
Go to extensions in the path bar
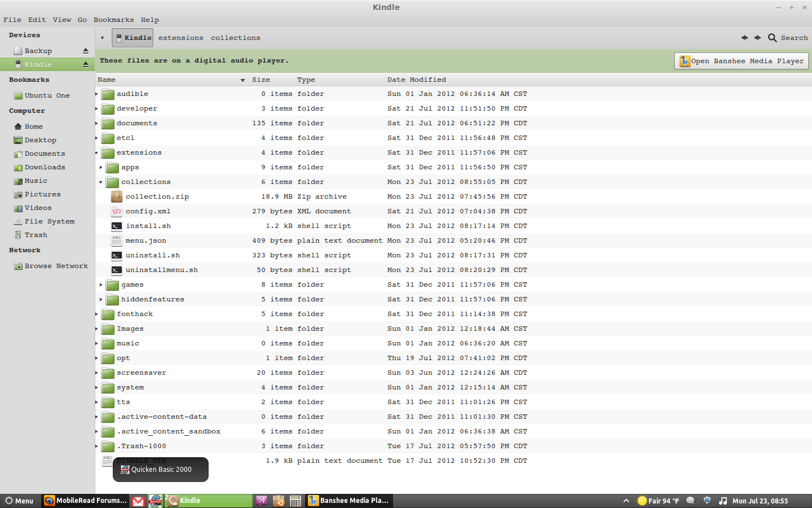[181, 38]
